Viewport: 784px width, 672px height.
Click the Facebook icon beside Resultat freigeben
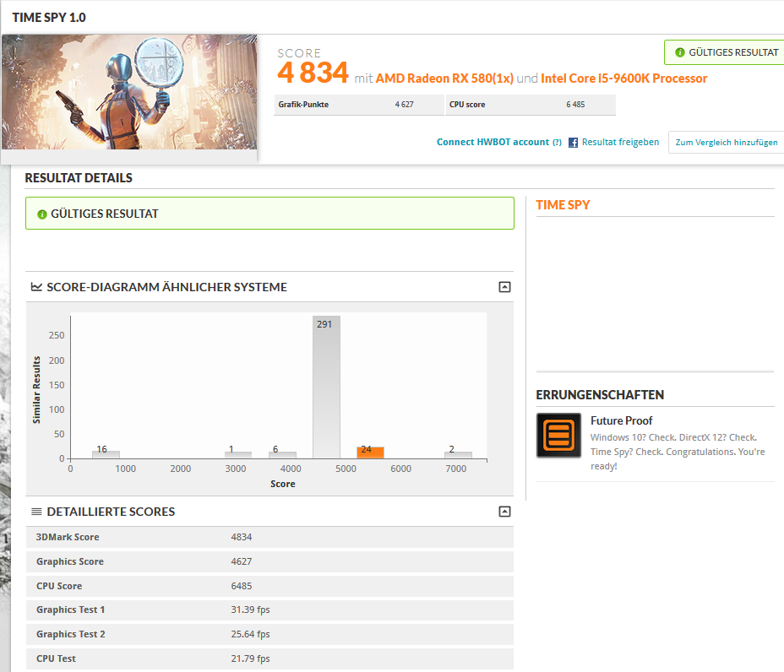[573, 143]
